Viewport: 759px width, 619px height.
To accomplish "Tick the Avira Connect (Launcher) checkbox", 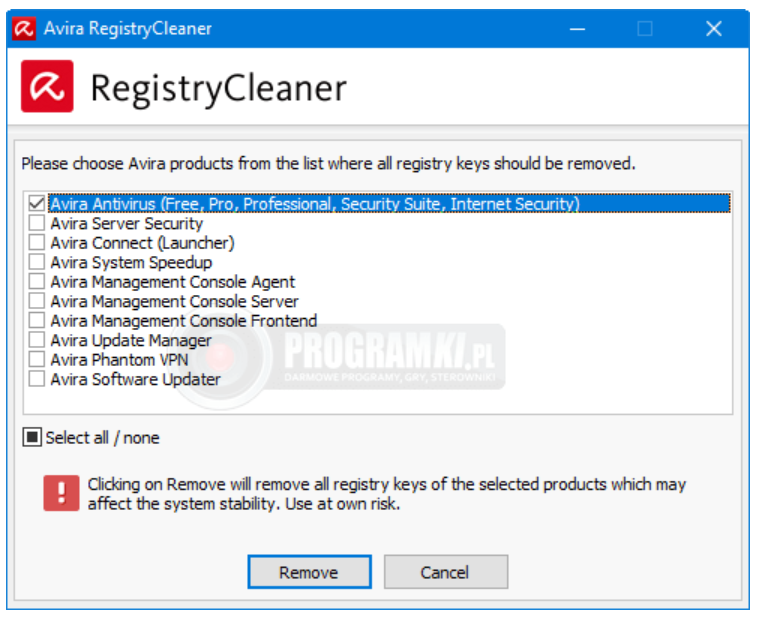I will [x=37, y=242].
